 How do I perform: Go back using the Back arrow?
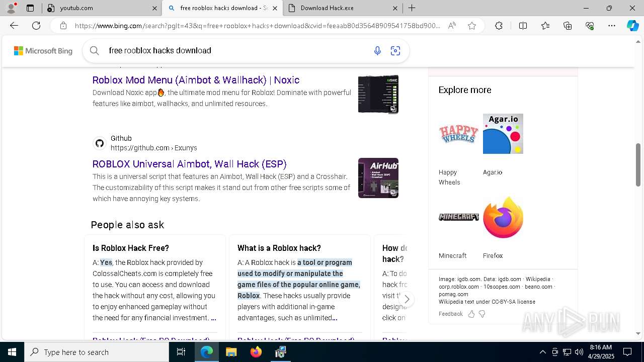click(x=14, y=26)
